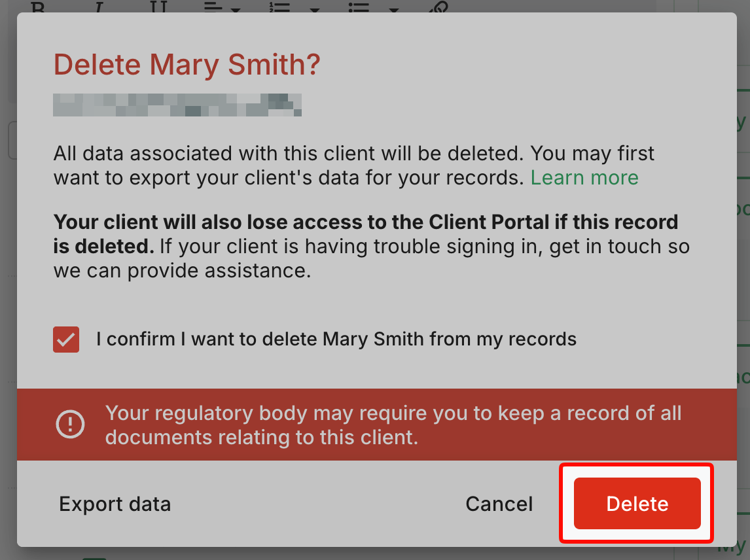Toggle underline formatting in the toolbar
Screen dimensions: 750x560
coord(159,7)
